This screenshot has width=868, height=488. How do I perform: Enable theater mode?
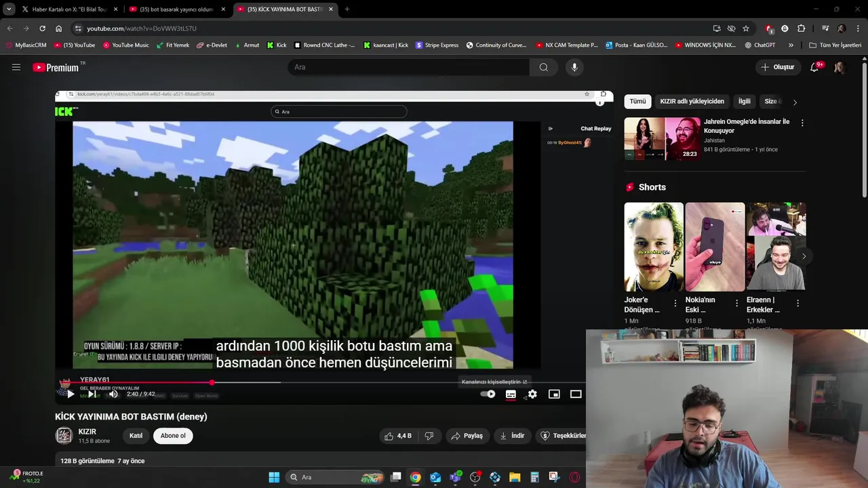(x=576, y=394)
